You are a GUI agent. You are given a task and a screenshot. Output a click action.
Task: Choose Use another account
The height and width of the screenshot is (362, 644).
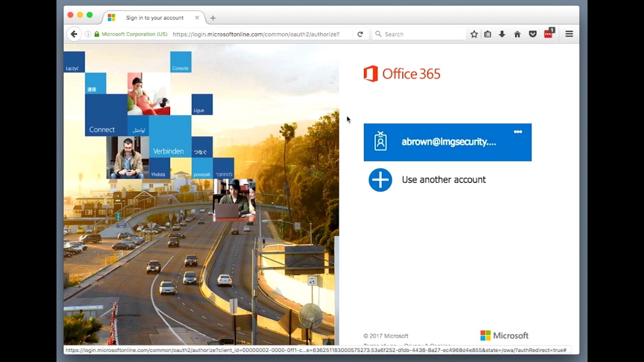tap(443, 179)
